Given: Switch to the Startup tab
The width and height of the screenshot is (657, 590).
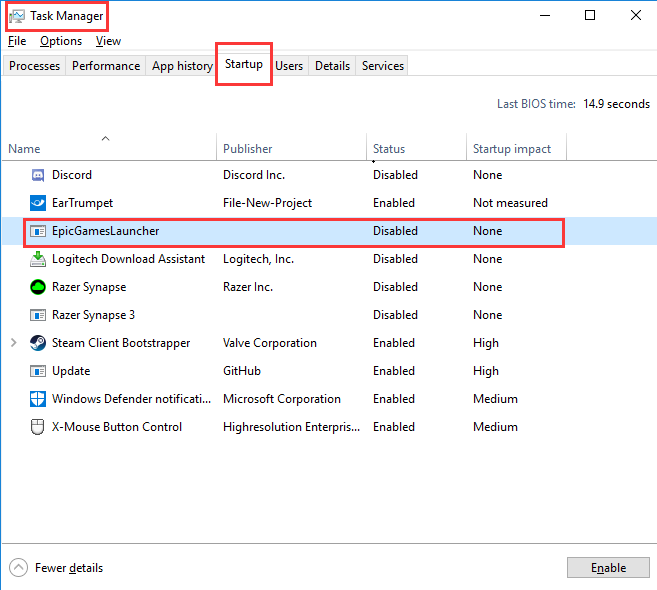Looking at the screenshot, I should [x=244, y=64].
